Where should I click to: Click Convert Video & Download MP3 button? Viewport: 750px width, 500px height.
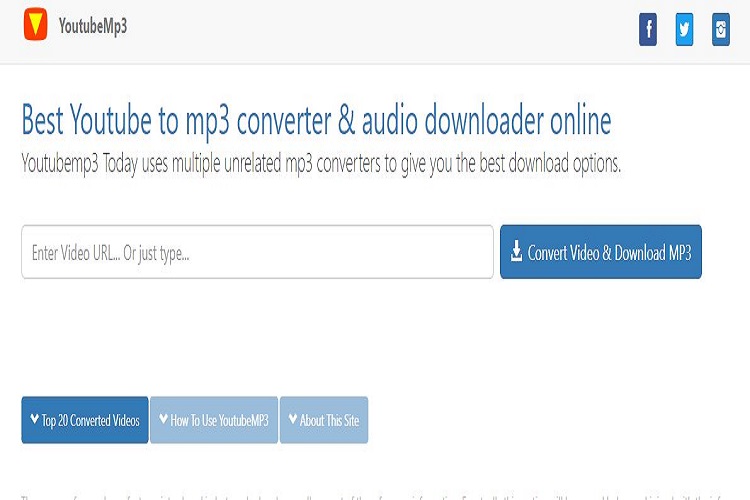(x=601, y=252)
